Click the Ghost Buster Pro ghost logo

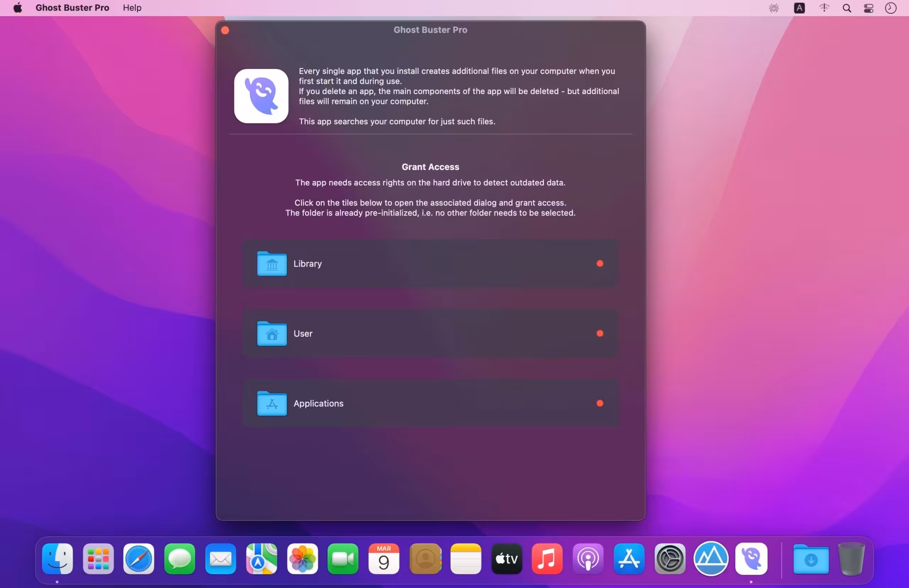261,96
